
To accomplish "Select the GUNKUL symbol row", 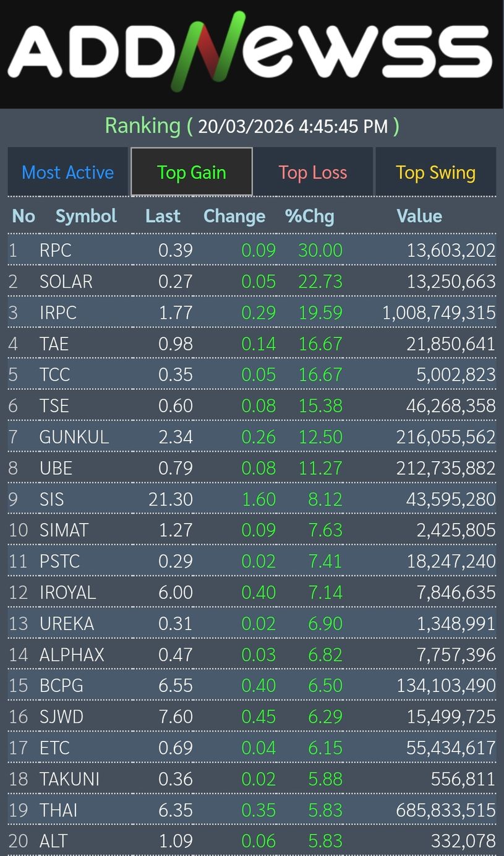I will click(74, 437).
